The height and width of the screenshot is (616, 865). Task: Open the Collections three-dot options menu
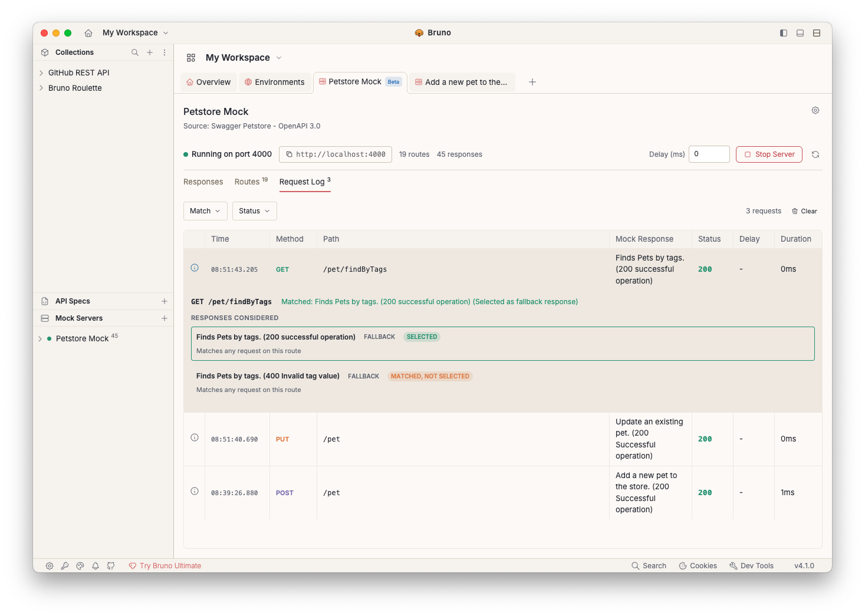pyautogui.click(x=165, y=52)
